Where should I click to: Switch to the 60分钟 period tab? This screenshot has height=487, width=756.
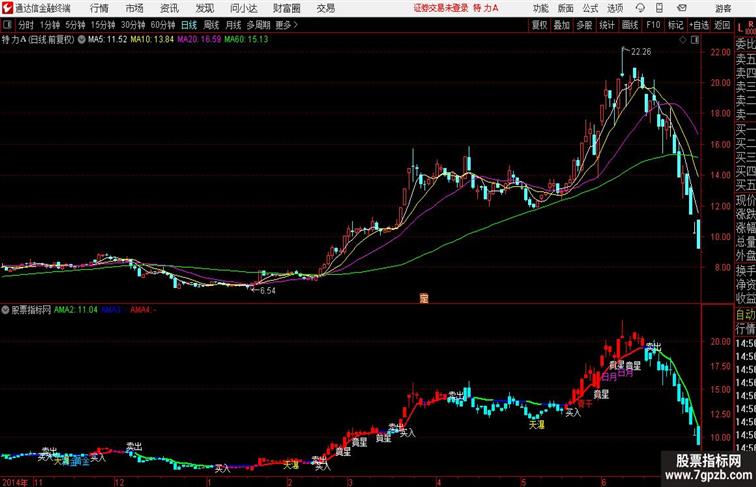[163, 25]
